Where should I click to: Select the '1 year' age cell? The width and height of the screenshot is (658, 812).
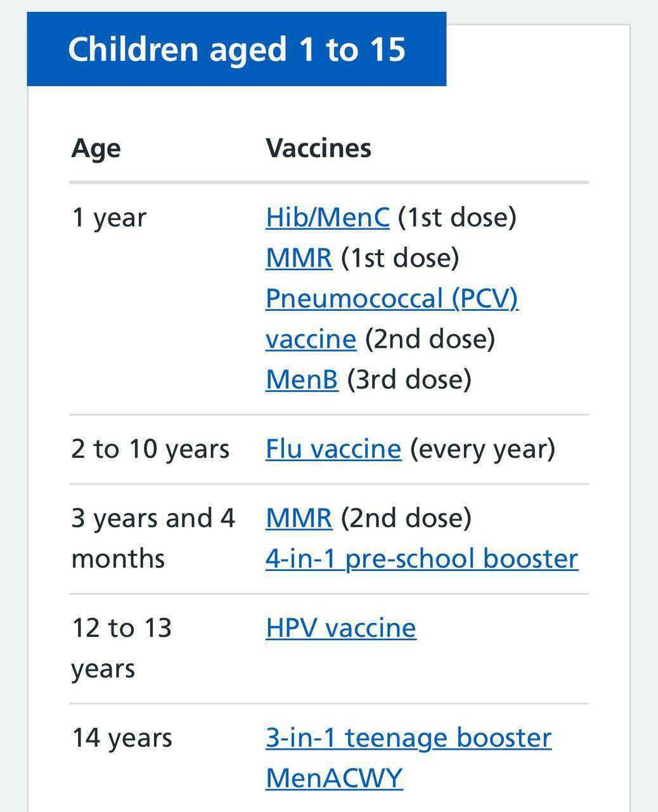tap(109, 218)
